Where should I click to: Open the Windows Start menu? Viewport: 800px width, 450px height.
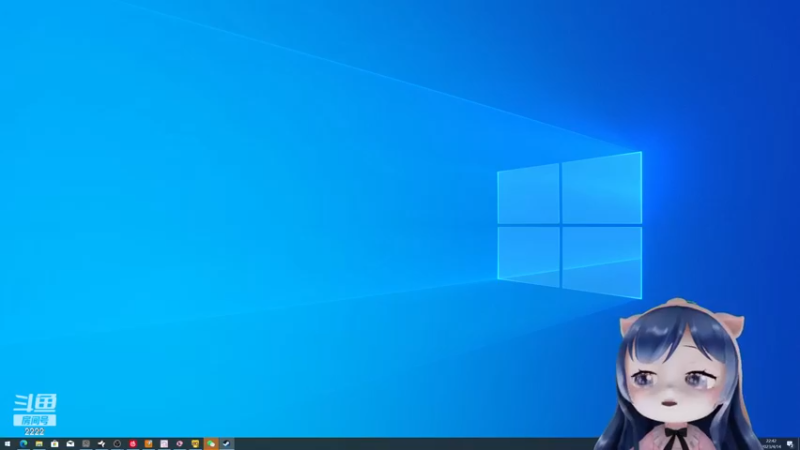(x=7, y=444)
